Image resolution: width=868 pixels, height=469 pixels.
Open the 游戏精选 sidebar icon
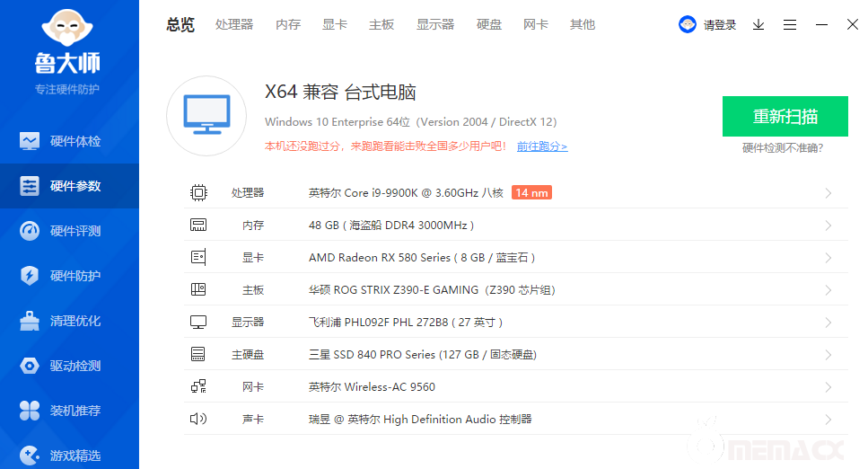[30, 455]
